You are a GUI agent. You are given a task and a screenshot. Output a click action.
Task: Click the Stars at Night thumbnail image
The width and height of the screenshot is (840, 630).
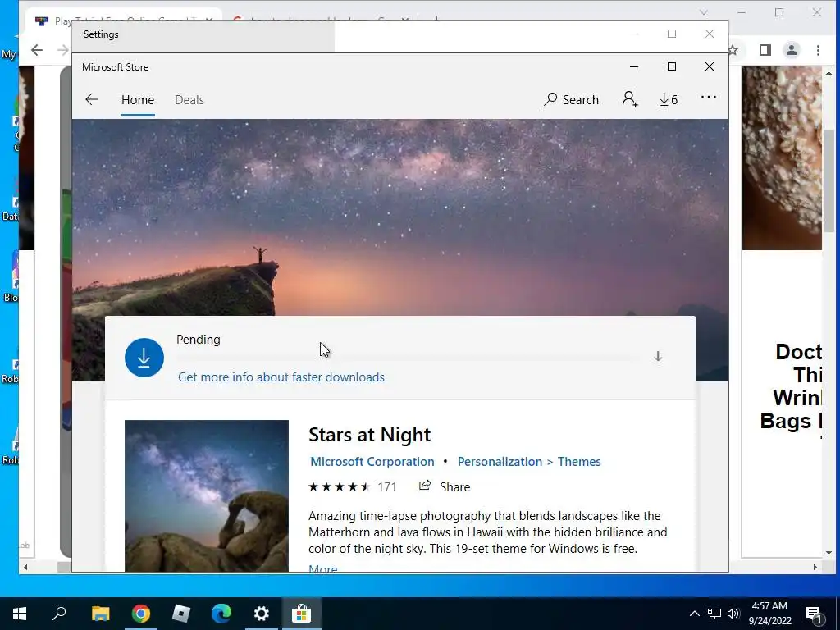207,495
